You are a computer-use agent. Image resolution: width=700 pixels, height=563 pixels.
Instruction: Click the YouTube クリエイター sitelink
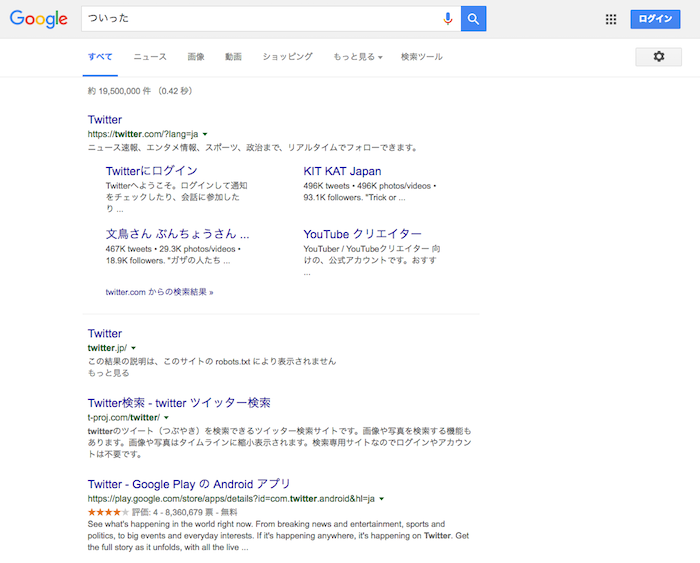click(362, 234)
